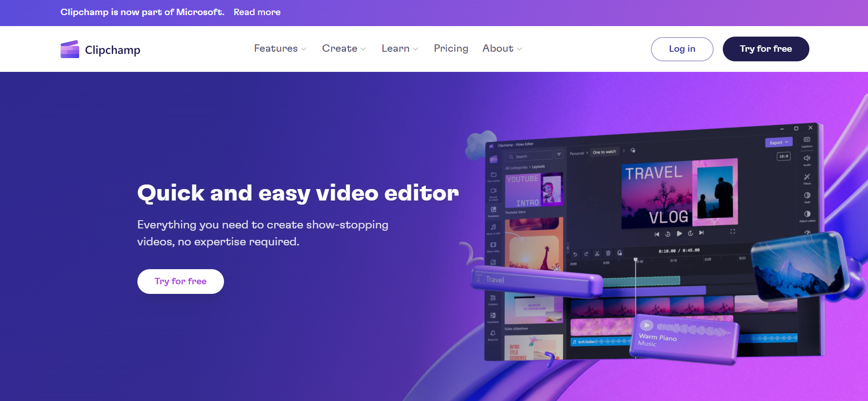
Task: Click the scissors split icon above the timeline
Action: tap(597, 254)
